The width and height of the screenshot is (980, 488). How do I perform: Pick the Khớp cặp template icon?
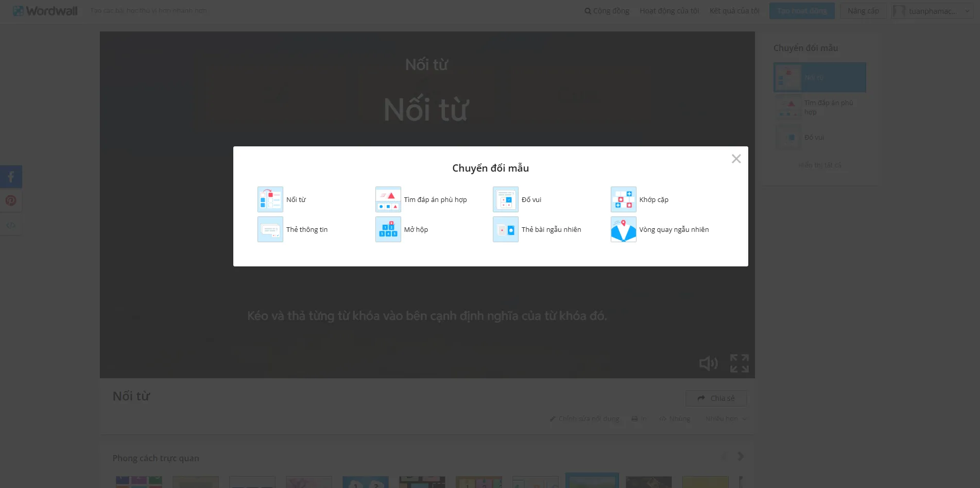pos(623,199)
